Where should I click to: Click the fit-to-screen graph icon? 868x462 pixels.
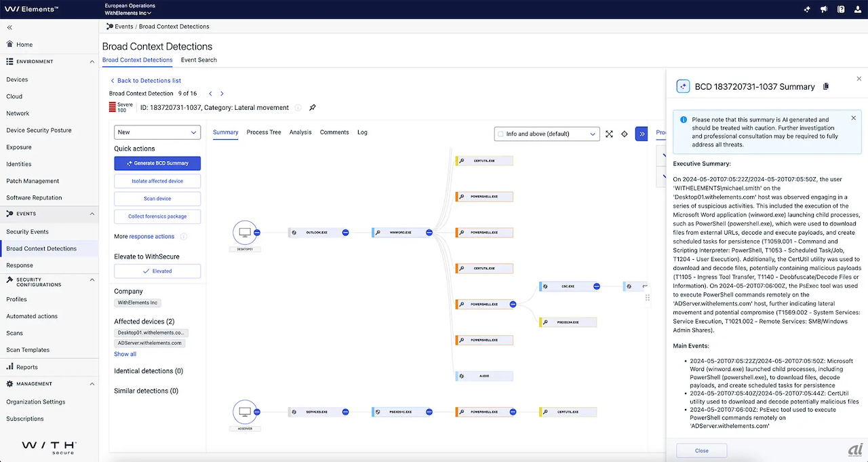[609, 134]
